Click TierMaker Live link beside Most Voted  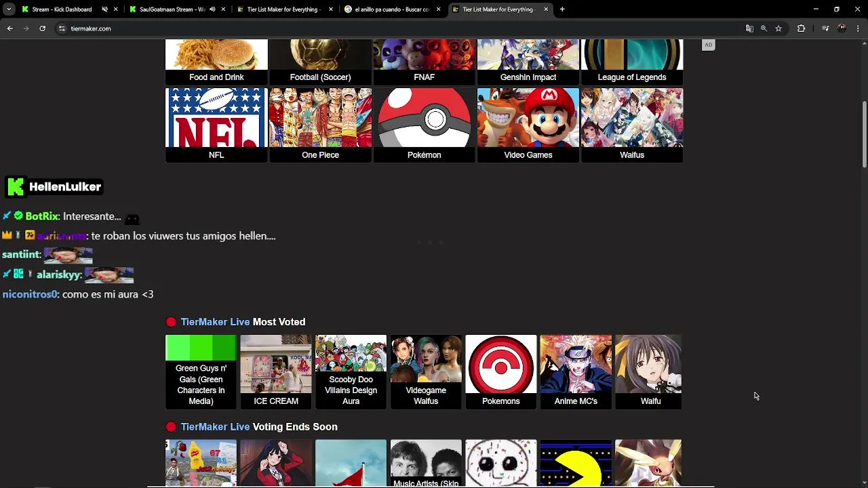215,322
